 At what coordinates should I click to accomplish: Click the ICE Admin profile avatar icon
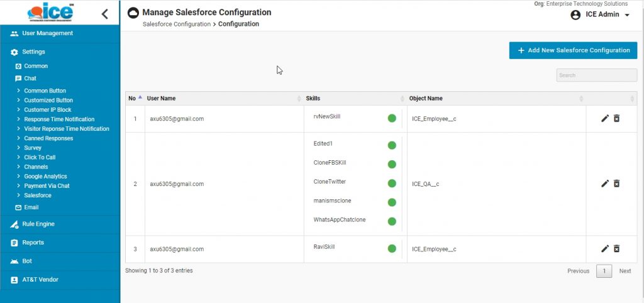coord(575,15)
